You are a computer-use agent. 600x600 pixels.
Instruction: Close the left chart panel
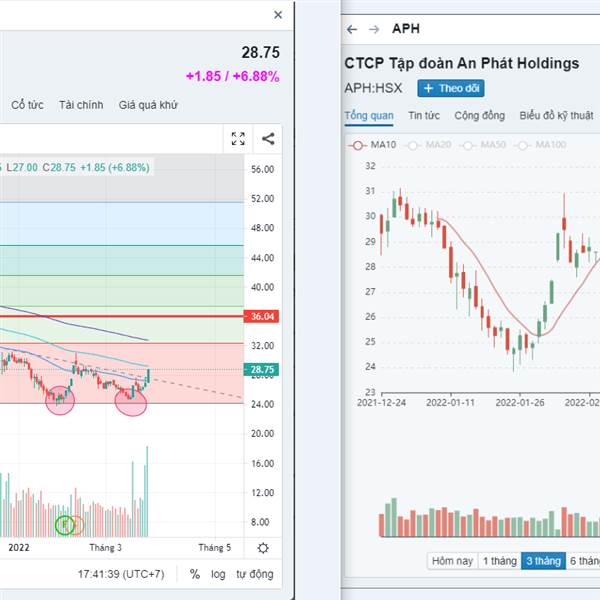[278, 15]
